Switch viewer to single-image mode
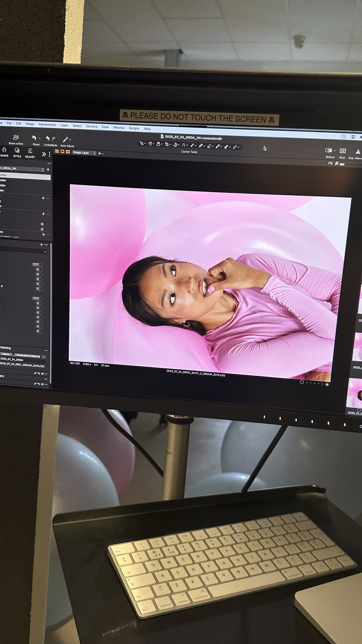362x644 pixels. (x=62, y=152)
